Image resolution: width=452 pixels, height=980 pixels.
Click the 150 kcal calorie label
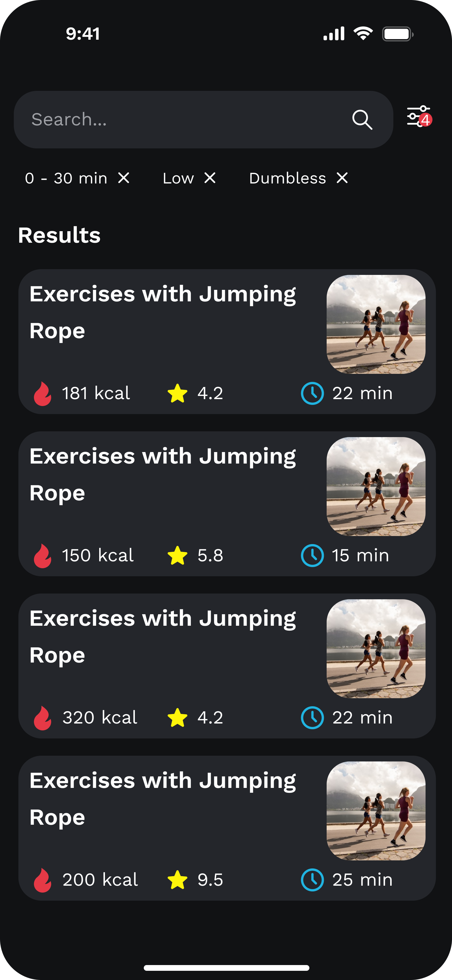(97, 555)
